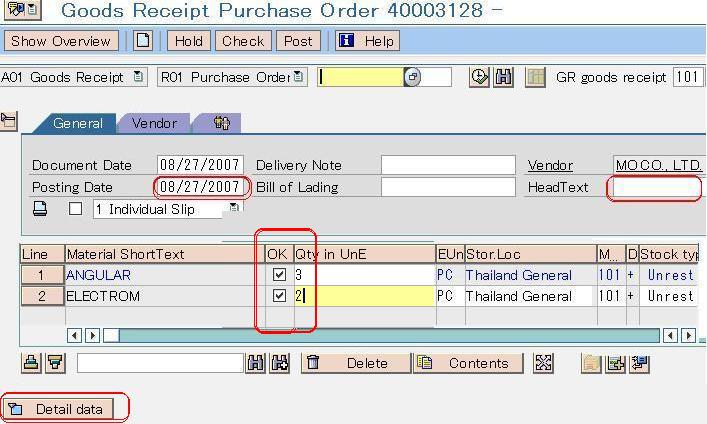707x424 pixels.
Task: Click the Hold button
Action: click(x=188, y=41)
